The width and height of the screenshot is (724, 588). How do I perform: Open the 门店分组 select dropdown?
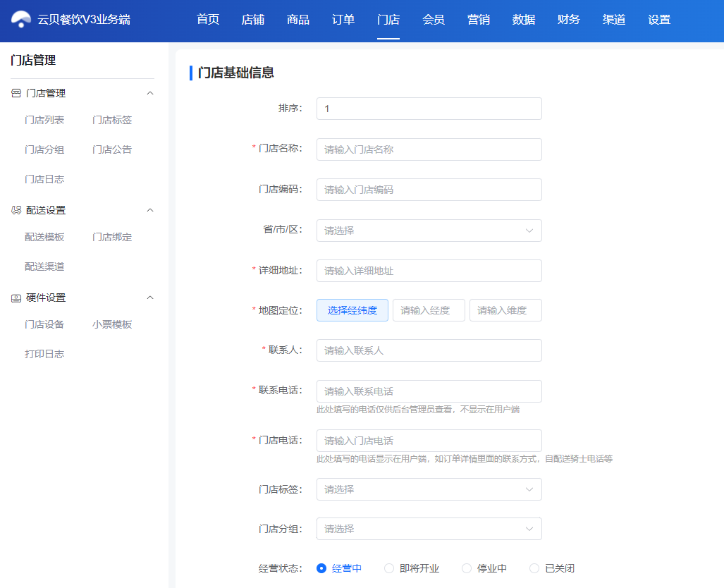point(429,529)
